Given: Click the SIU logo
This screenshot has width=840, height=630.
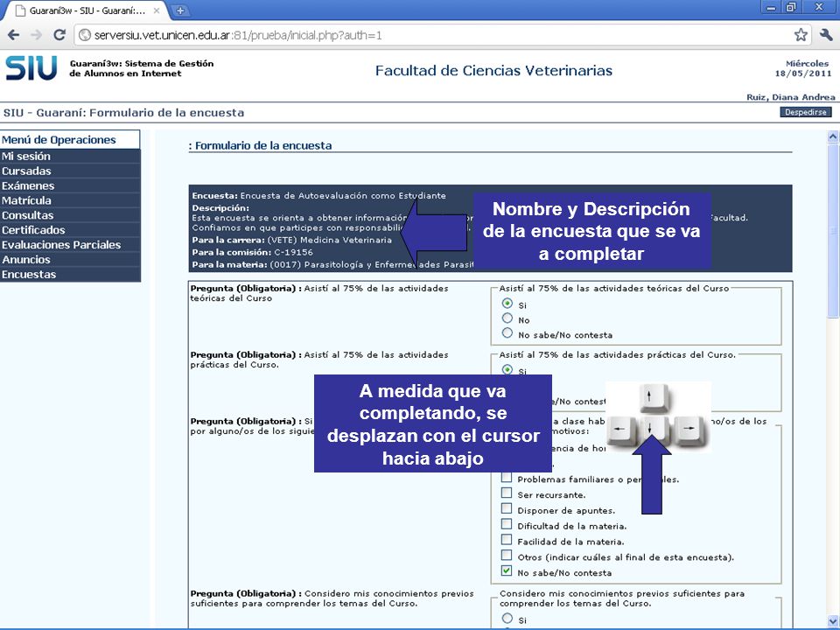Looking at the screenshot, I should 31,68.
